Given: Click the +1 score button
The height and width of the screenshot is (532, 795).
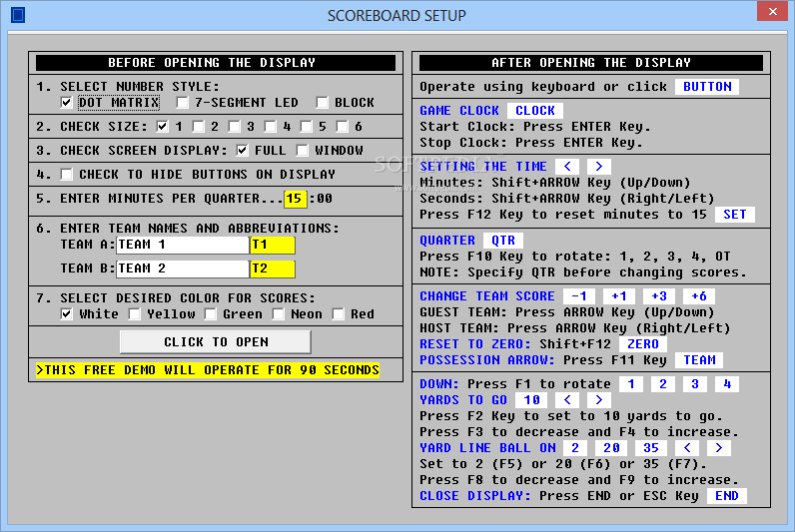Looking at the screenshot, I should [619, 295].
